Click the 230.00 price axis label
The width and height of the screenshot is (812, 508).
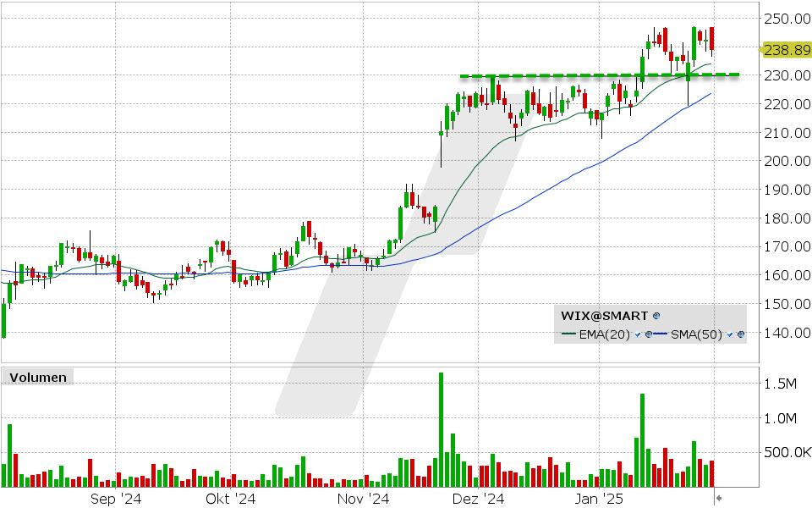pyautogui.click(x=787, y=75)
